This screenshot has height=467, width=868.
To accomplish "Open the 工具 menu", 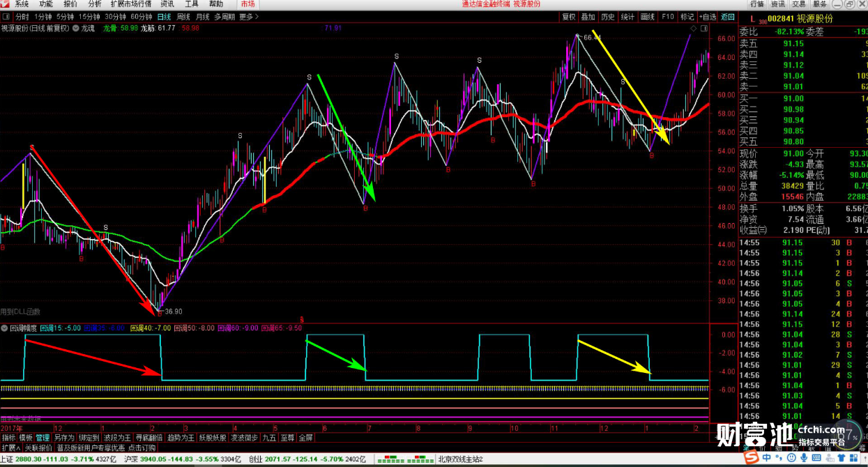I will pos(192,4).
